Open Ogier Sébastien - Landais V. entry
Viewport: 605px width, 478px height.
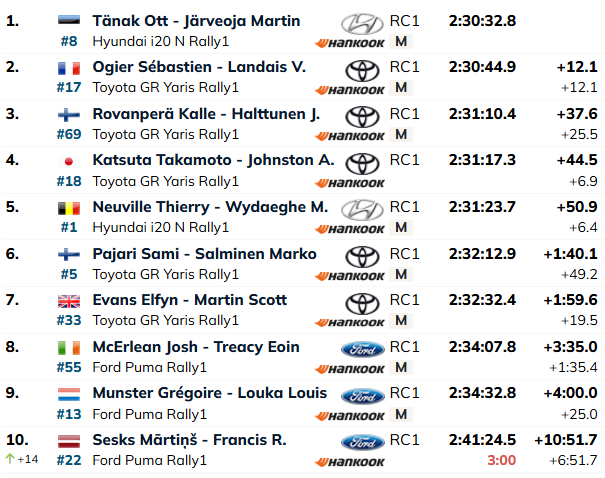point(199,67)
